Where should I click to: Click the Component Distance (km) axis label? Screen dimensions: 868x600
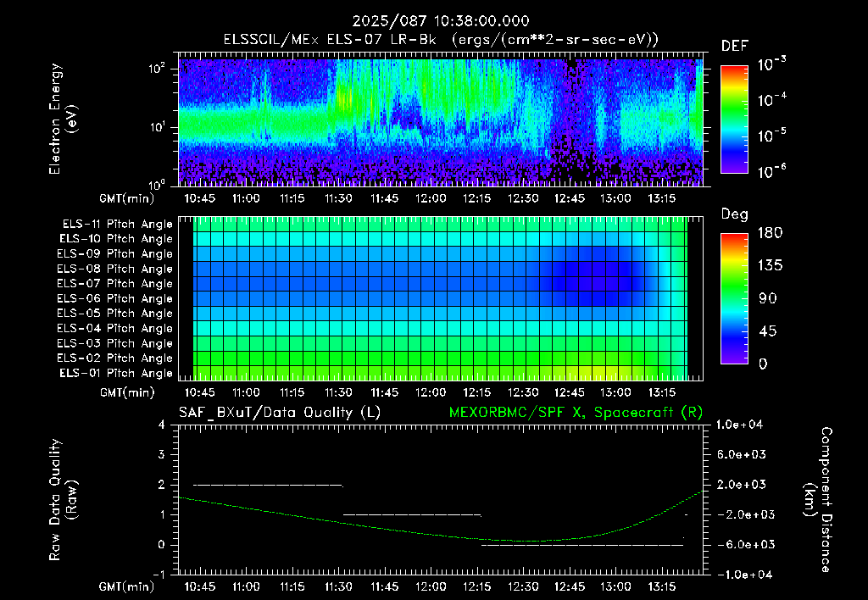point(818,500)
